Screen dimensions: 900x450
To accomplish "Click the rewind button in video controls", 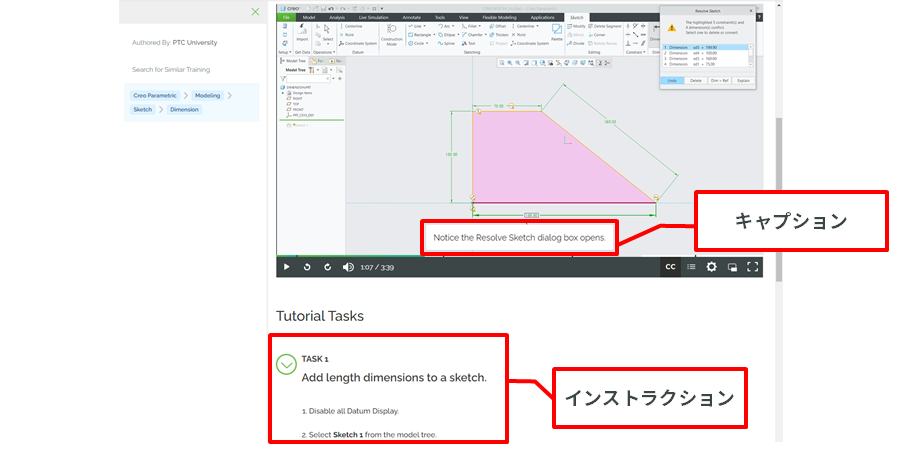I will pyautogui.click(x=307, y=267).
